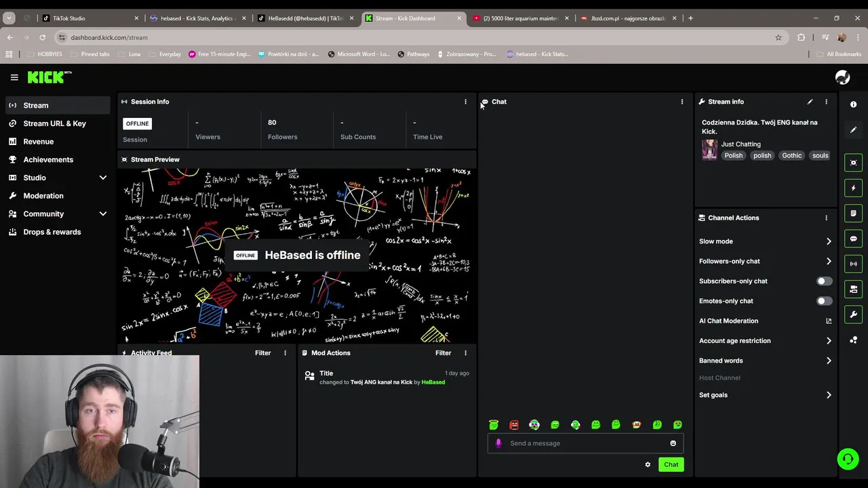Click the Send a message field

click(x=585, y=443)
